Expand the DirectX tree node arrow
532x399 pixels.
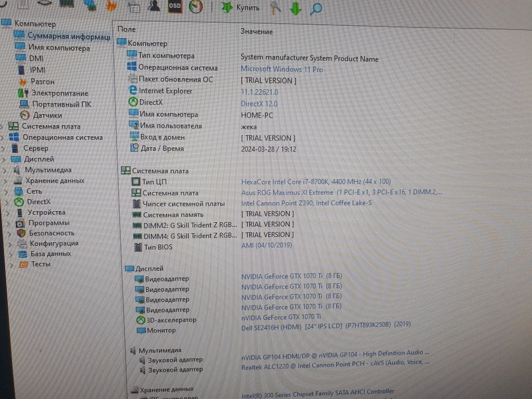(7, 202)
